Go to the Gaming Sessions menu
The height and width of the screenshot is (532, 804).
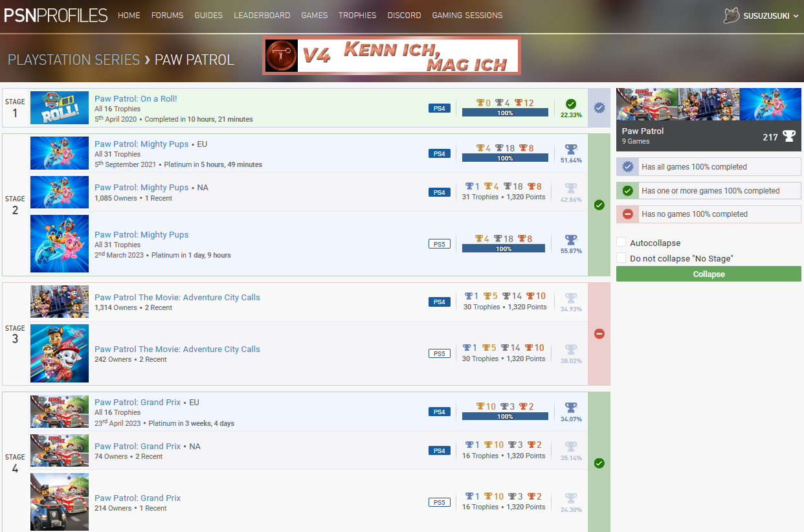coord(467,16)
